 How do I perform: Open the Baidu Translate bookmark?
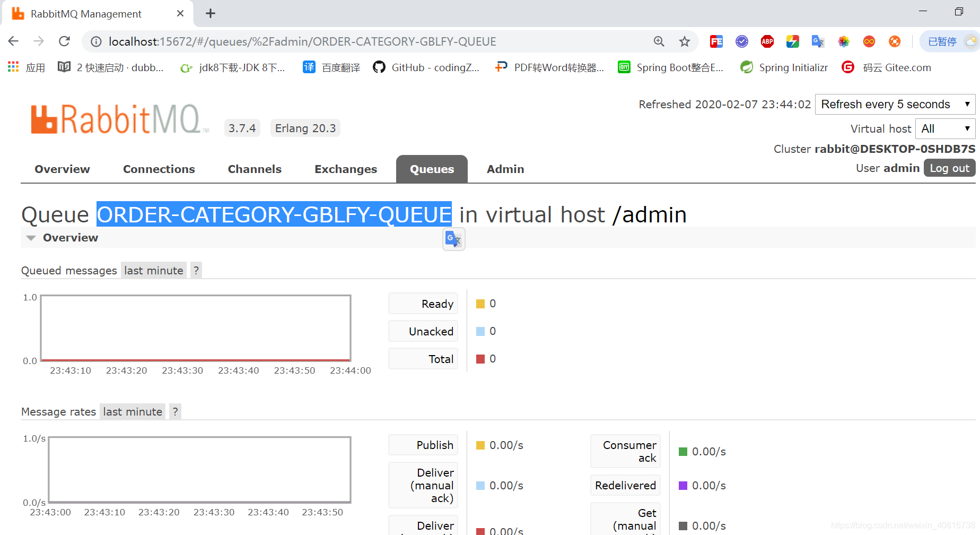pyautogui.click(x=331, y=67)
